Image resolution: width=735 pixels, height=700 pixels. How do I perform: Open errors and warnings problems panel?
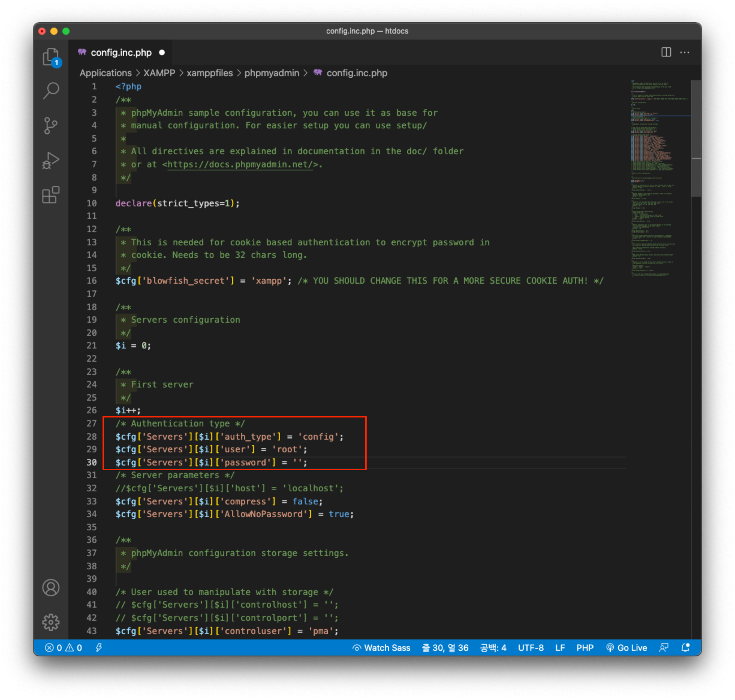tap(63, 648)
